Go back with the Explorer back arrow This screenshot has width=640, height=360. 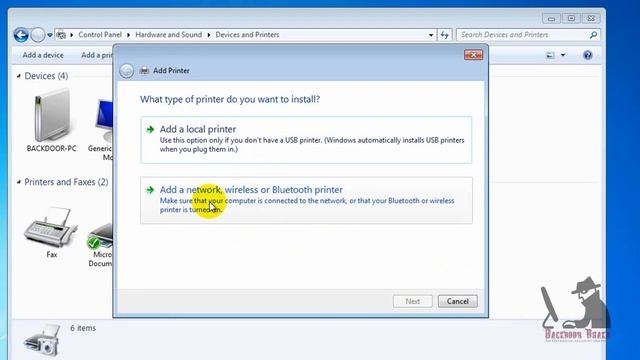21,35
